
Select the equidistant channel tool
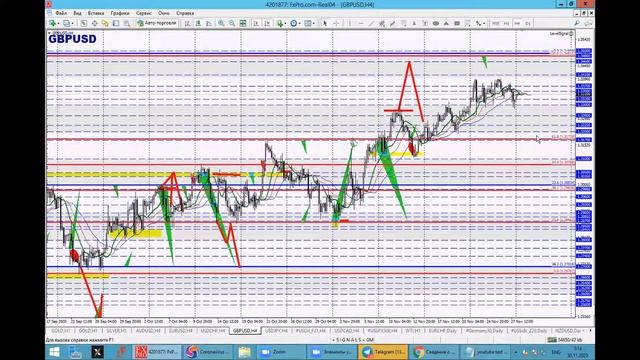click(381, 23)
